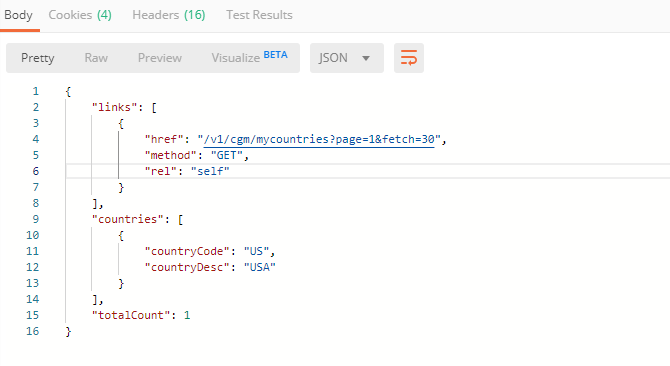The height and width of the screenshot is (366, 670).
Task: Click the "countryCode" key
Action: point(187,251)
